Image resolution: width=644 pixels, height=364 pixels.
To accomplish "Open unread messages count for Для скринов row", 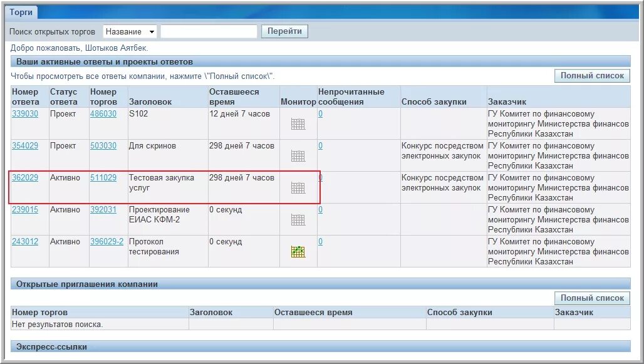I will (320, 146).
